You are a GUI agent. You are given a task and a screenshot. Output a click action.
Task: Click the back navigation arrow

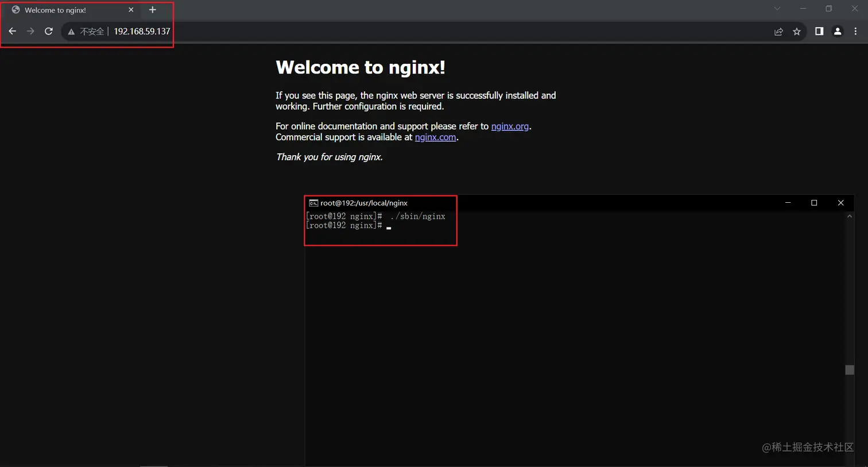coord(12,31)
